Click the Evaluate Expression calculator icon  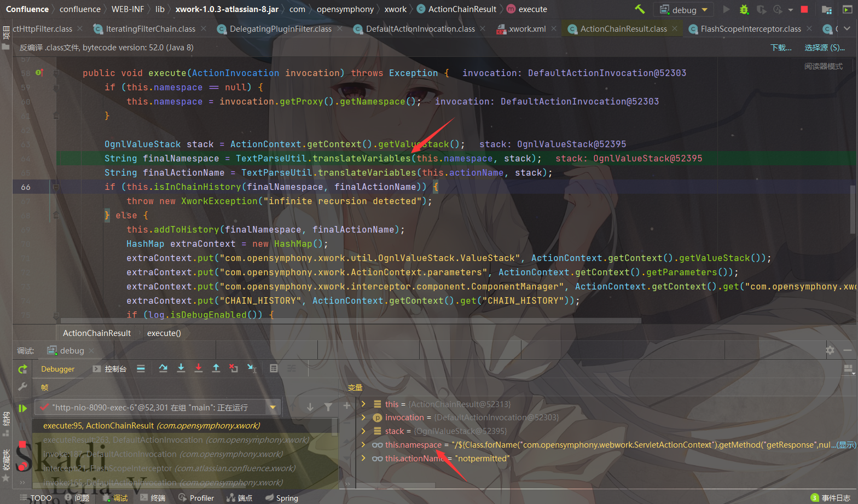point(274,368)
